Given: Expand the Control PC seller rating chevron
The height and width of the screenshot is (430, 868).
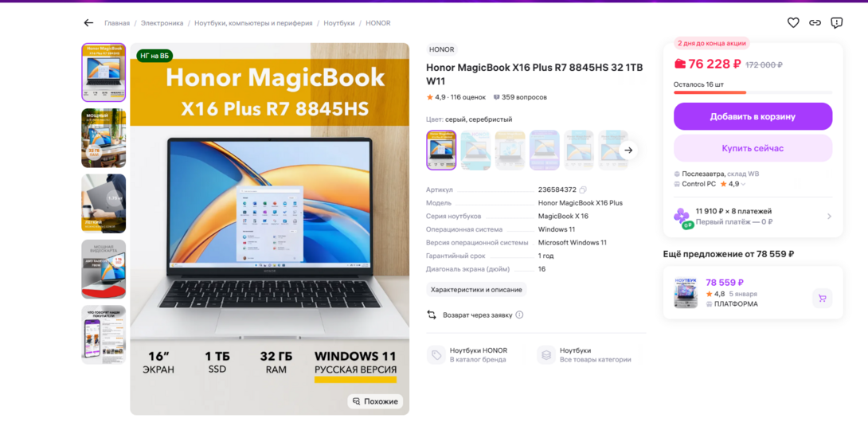Looking at the screenshot, I should pos(744,184).
